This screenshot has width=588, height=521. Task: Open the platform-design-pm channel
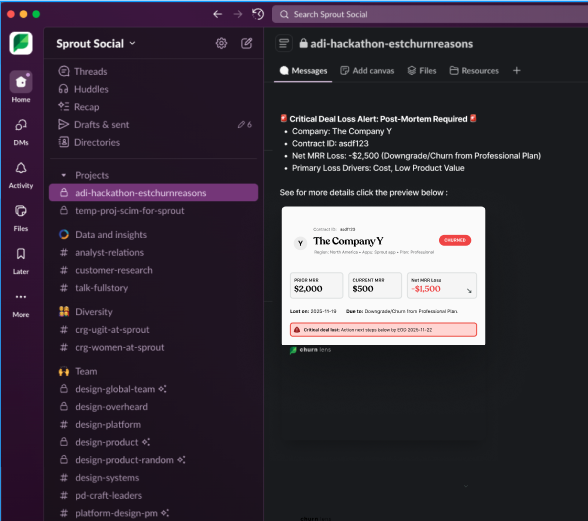154,513
